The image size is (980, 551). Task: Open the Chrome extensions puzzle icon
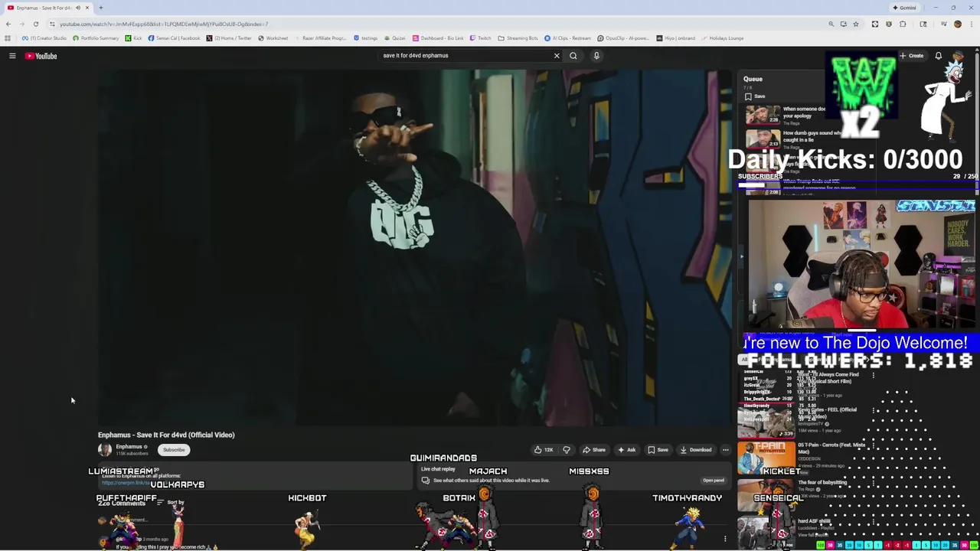pos(903,24)
